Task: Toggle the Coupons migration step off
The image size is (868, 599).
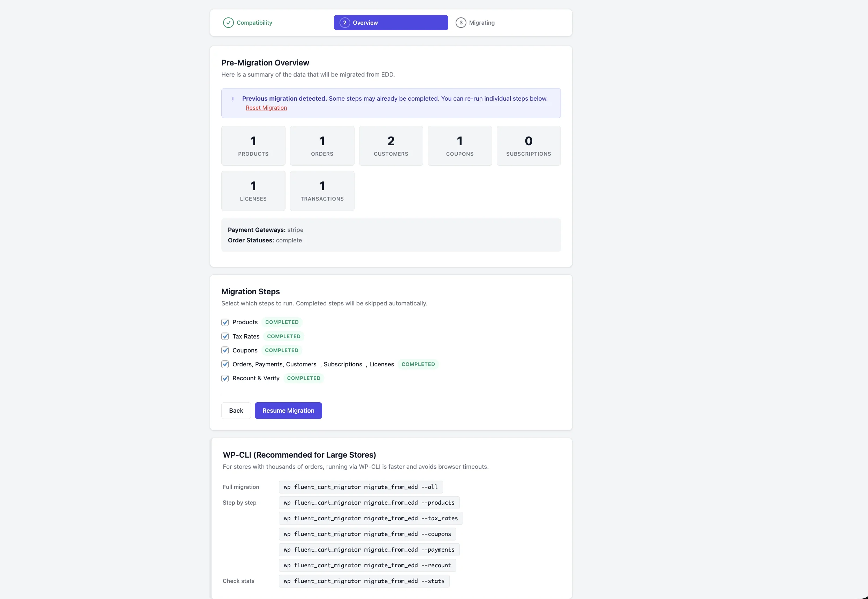Action: (225, 350)
